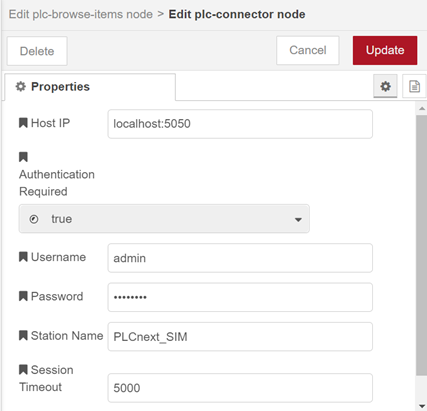
Task: Click scrollbar down arrow in properties panel
Action: tap(422, 406)
